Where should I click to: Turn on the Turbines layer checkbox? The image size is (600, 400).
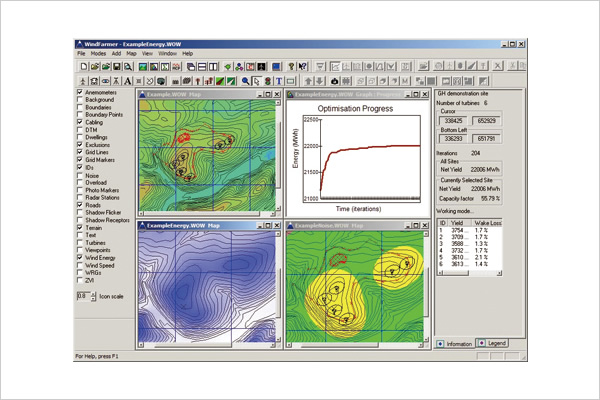click(x=80, y=244)
